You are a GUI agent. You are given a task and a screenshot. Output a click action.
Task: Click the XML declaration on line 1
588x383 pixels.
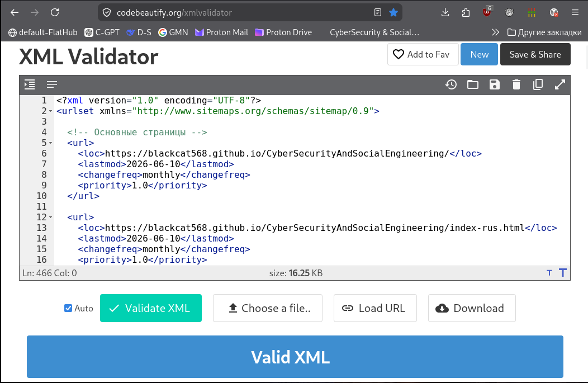159,101
